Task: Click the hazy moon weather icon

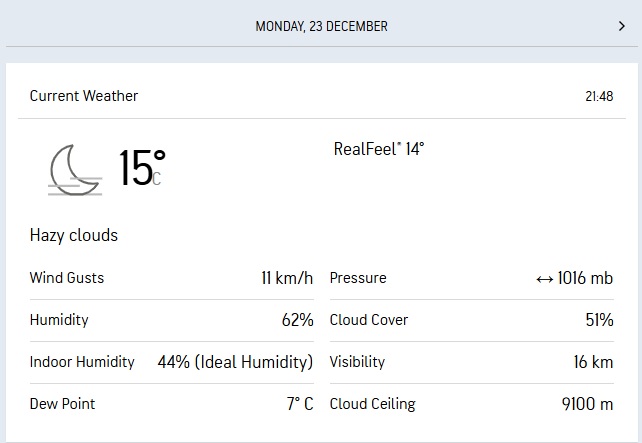Action: coord(75,170)
